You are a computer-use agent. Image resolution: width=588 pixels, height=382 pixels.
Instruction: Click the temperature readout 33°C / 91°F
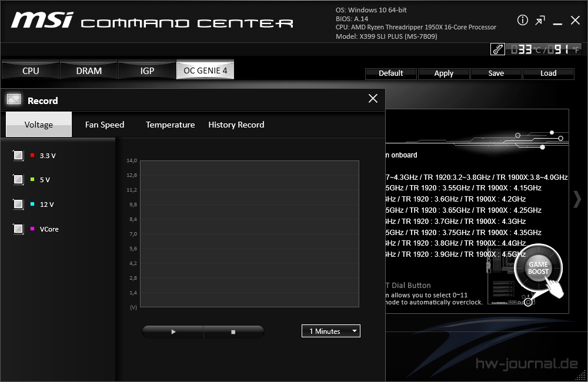[x=545, y=49]
